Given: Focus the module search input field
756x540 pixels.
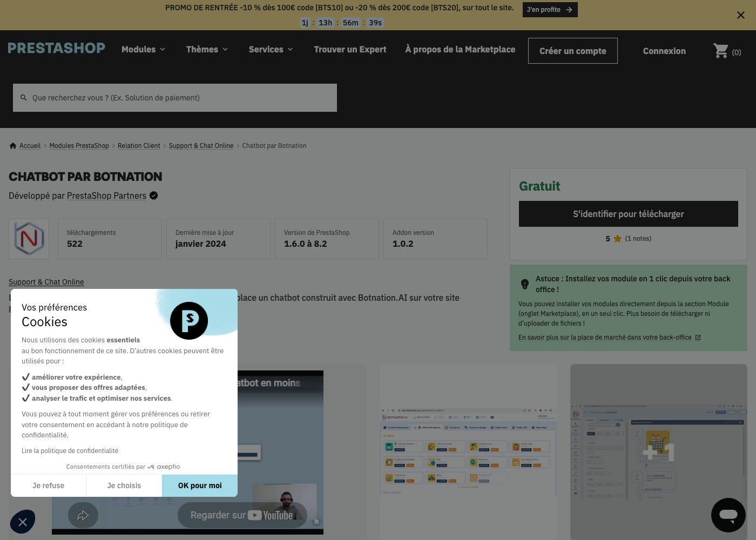Looking at the screenshot, I should tap(175, 98).
